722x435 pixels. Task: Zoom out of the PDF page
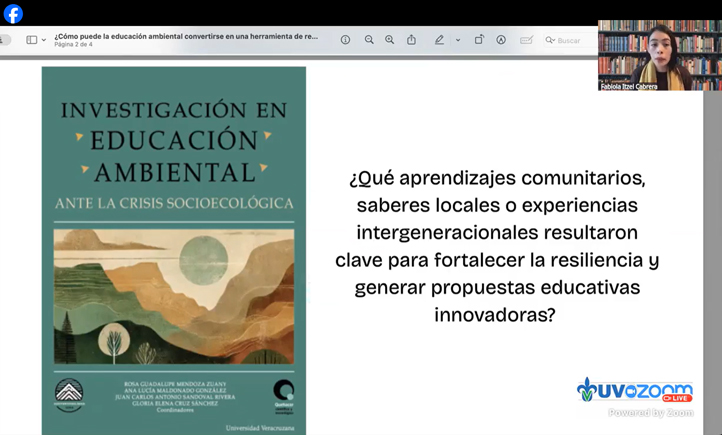tap(369, 40)
